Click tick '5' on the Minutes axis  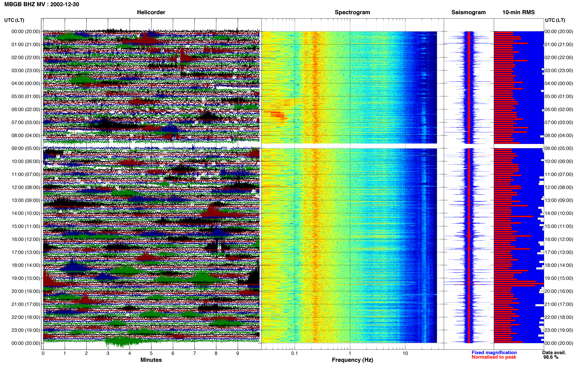pos(151,353)
